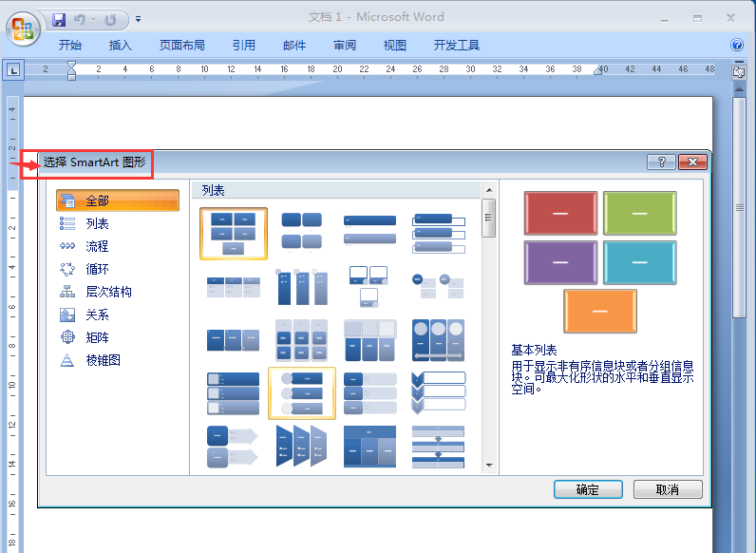Select the 全部 category
Screen dimensions: 756x553
pyautogui.click(x=118, y=200)
